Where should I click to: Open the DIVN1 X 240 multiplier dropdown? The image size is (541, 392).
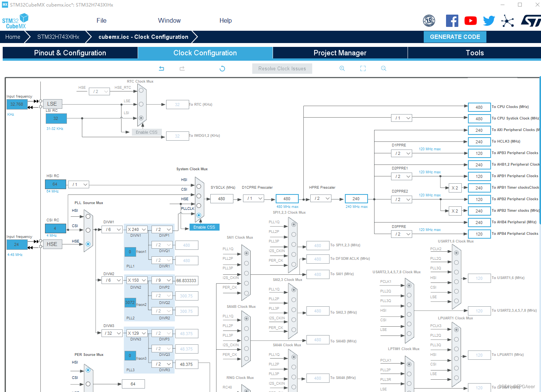coord(137,229)
